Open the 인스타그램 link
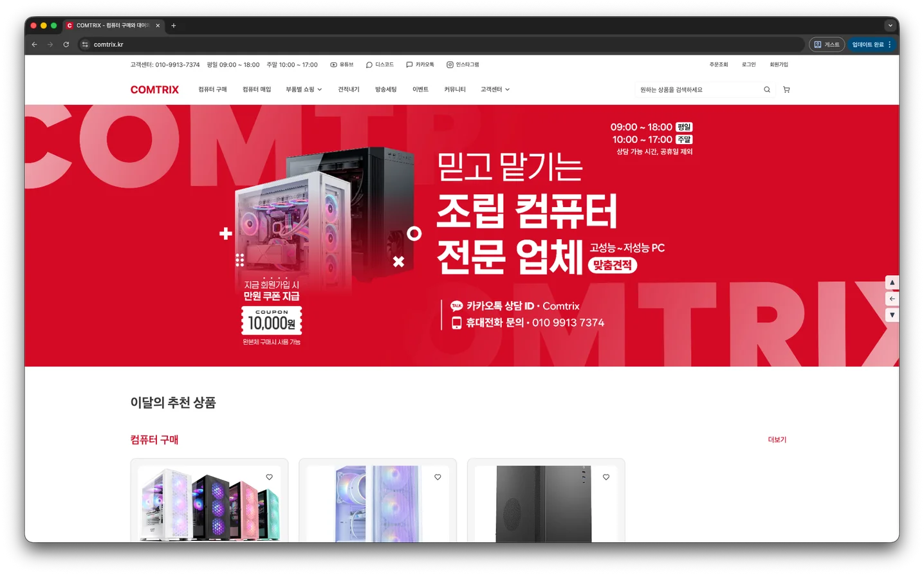The image size is (924, 575). [x=463, y=64]
